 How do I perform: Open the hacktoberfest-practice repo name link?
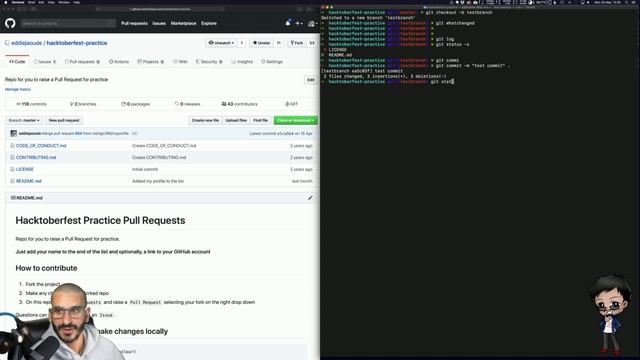77,43
